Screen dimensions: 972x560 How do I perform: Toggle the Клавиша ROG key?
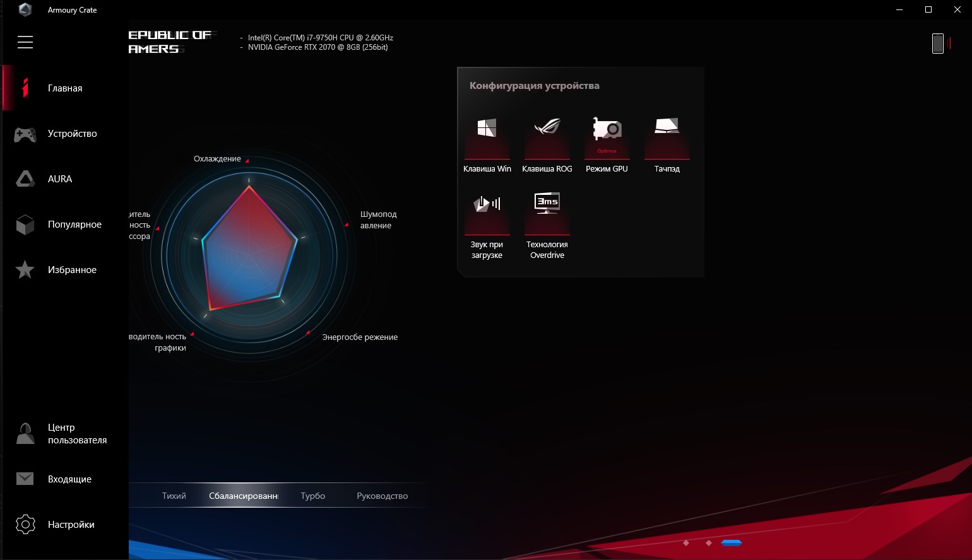coord(547,137)
